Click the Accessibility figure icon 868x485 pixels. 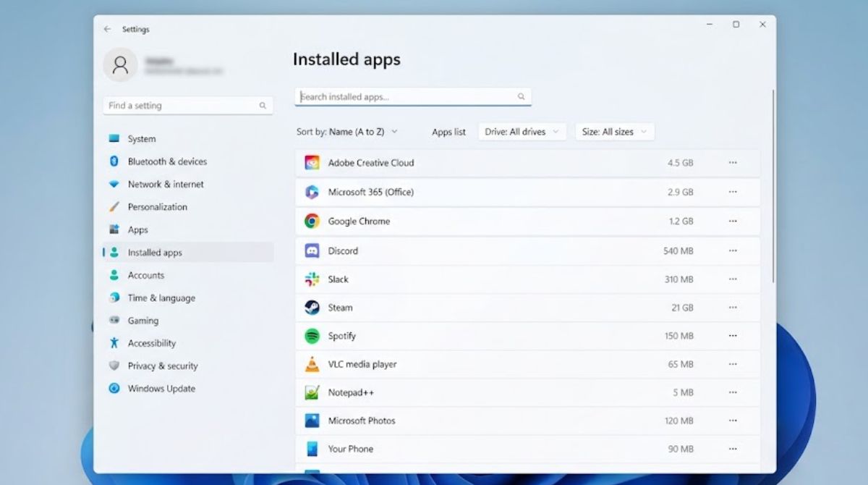click(114, 343)
